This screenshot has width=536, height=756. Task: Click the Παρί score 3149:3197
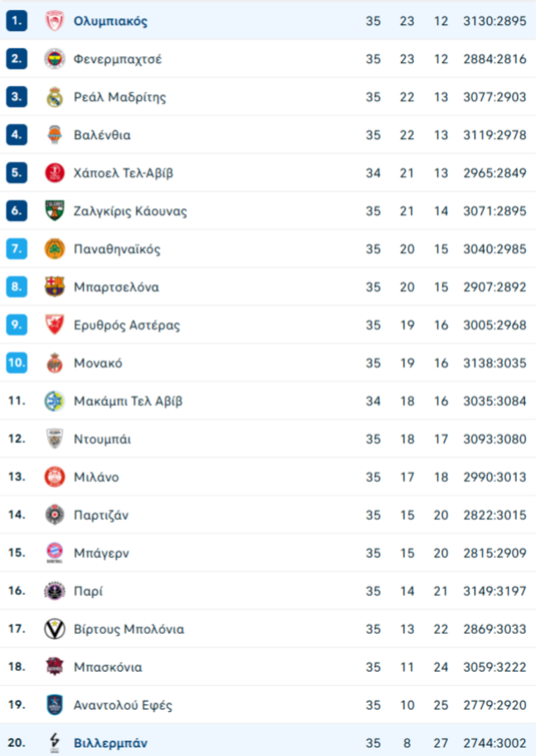tap(494, 591)
